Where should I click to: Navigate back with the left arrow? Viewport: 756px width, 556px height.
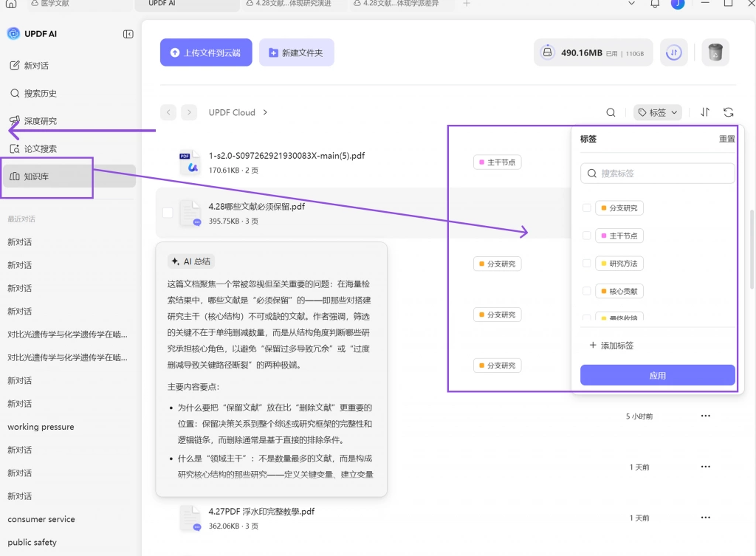click(x=168, y=112)
